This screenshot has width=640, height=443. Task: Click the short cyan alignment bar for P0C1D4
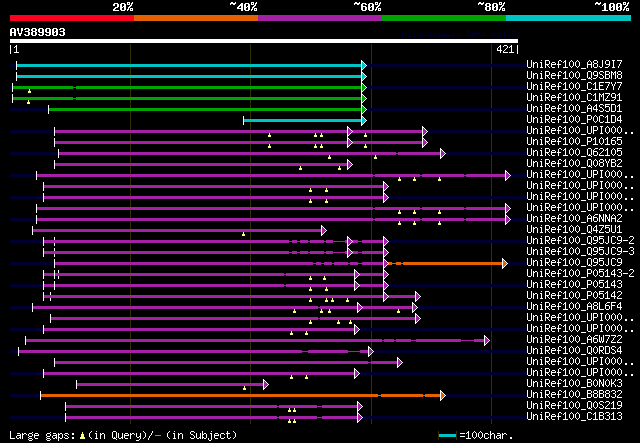302,120
